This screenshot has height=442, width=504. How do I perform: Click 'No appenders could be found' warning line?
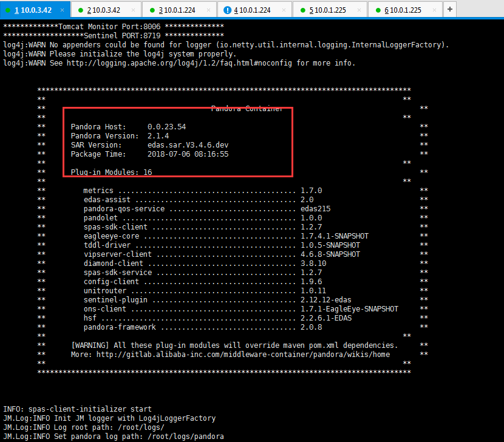[x=226, y=45]
